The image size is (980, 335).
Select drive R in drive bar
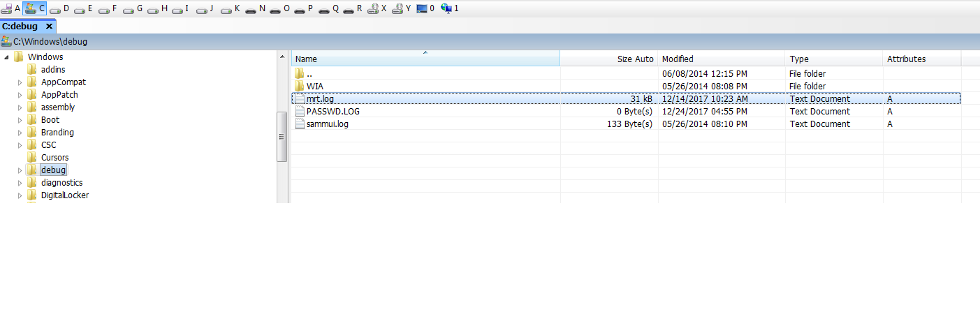click(353, 8)
